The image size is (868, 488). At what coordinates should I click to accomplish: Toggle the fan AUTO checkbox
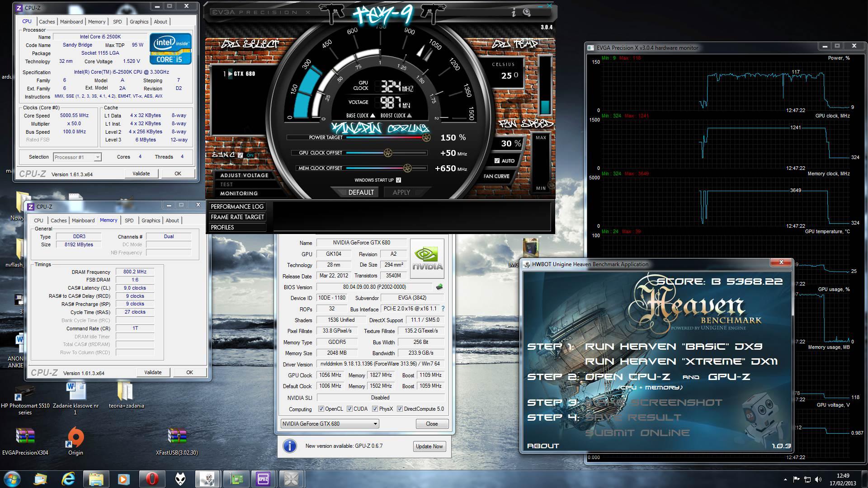(497, 161)
